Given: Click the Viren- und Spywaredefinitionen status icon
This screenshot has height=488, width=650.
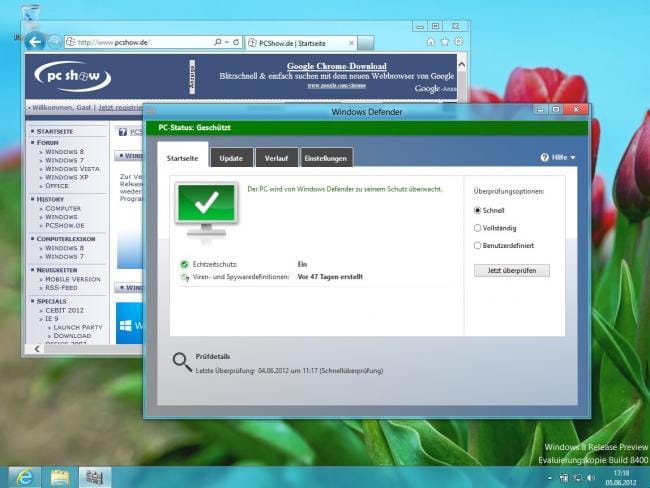Looking at the screenshot, I should point(184,277).
